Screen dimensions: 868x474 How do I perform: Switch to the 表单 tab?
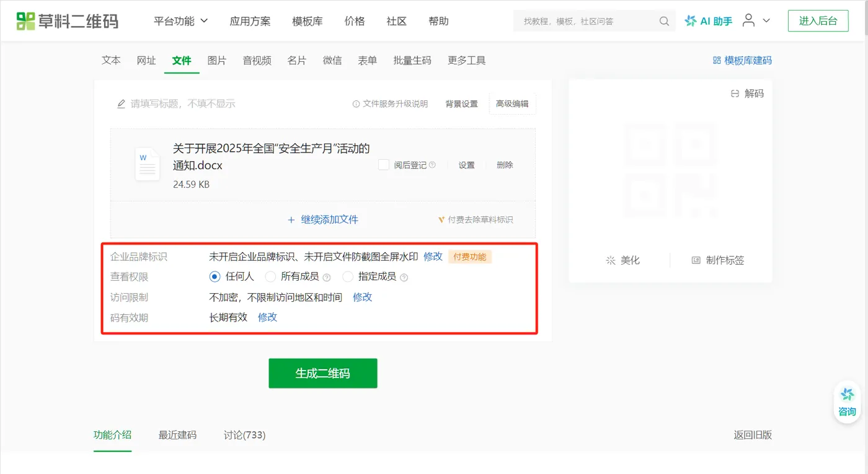click(x=368, y=60)
